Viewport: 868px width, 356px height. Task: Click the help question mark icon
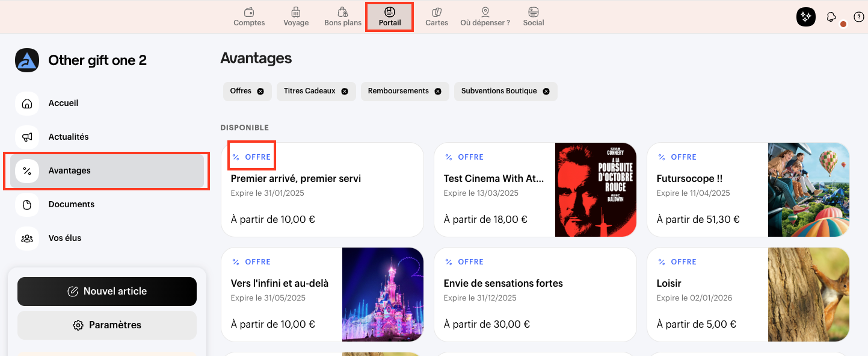tap(859, 17)
